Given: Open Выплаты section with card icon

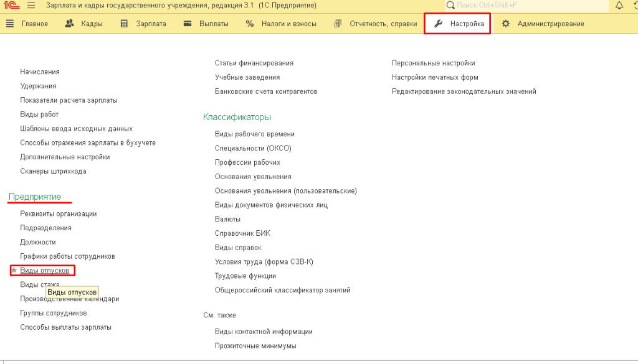Looking at the screenshot, I should click(206, 24).
